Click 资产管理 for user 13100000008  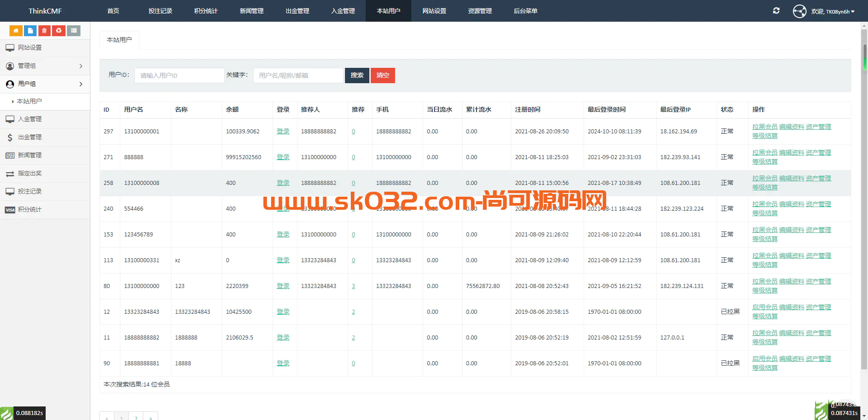pos(818,179)
